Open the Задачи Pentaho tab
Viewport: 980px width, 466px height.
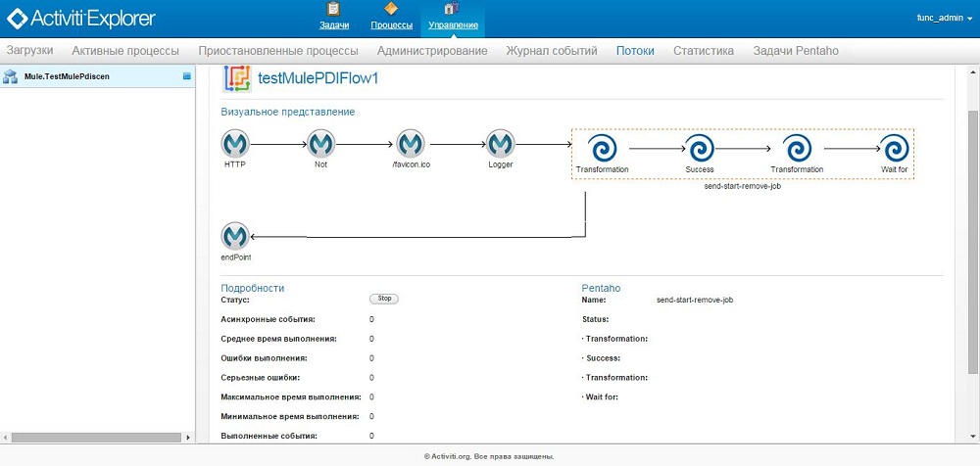795,50
